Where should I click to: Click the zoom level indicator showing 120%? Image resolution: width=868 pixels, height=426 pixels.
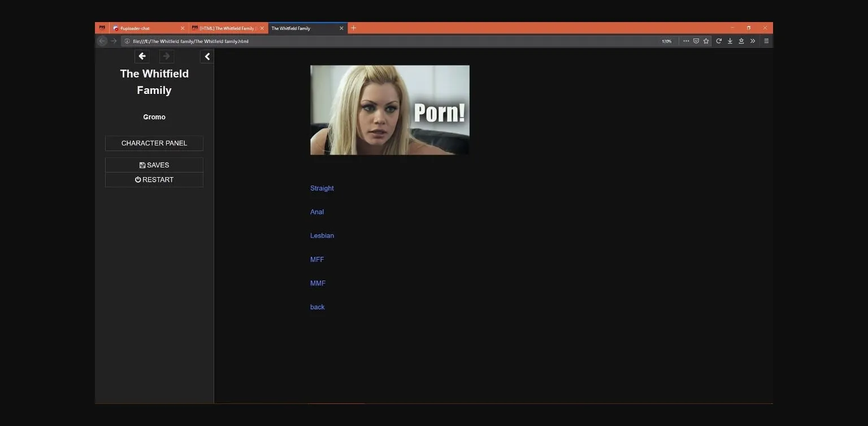click(667, 41)
